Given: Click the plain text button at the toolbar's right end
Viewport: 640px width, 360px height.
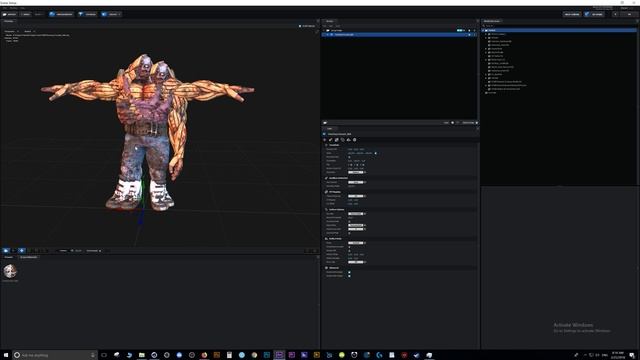Looking at the screenshot, I should [572, 14].
